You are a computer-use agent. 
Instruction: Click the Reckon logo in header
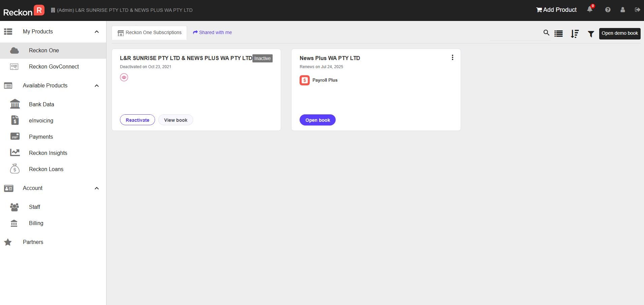coord(24,10)
